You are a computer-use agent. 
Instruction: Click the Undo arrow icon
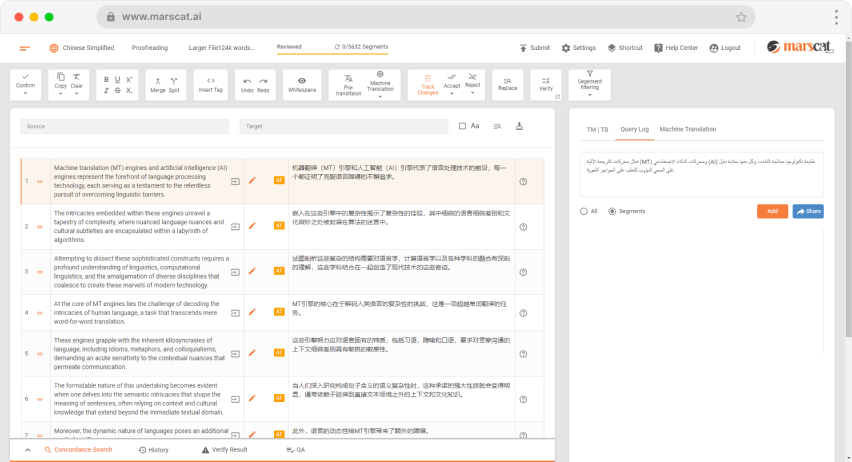click(x=247, y=80)
